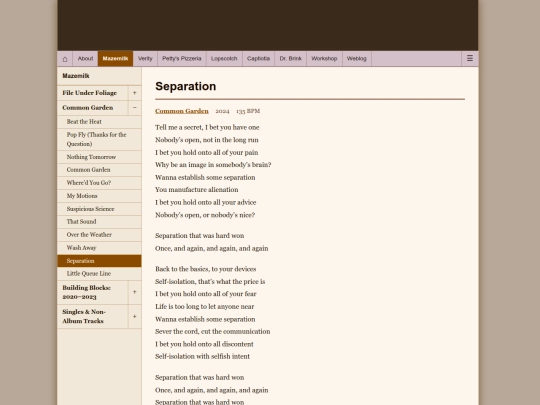
Task: Click lyric "Nobody's open, or nobody's nice?"
Action: [x=205, y=215]
